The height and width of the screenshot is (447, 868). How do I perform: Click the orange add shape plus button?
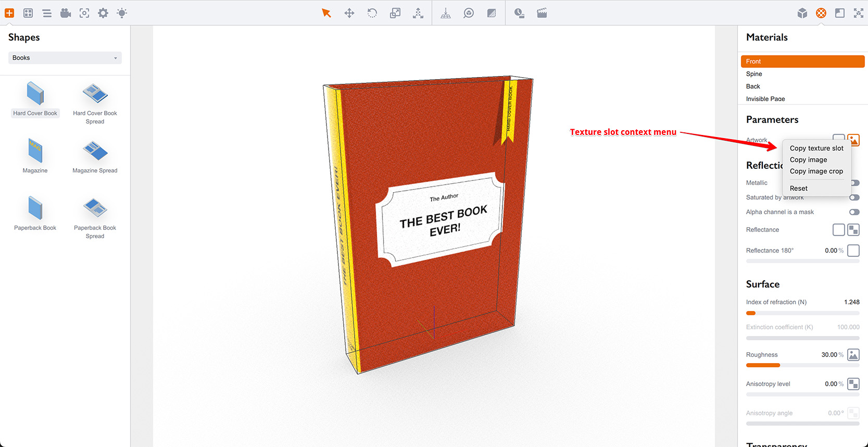tap(9, 13)
